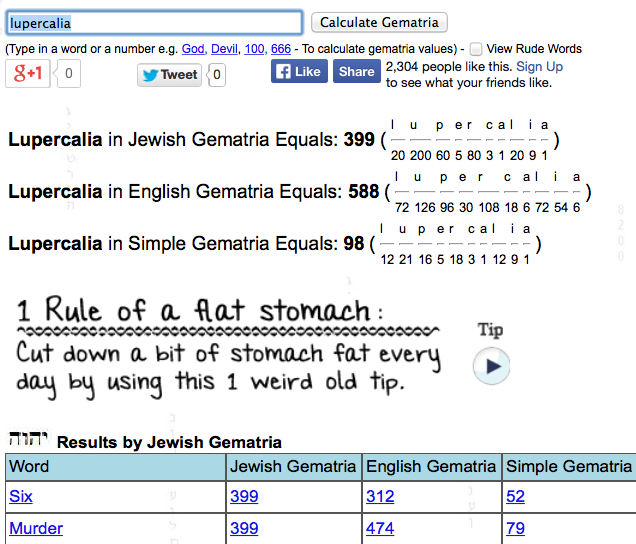Click '2,304 people like this' text
Viewport: 636px width, 544px height.
pos(449,67)
